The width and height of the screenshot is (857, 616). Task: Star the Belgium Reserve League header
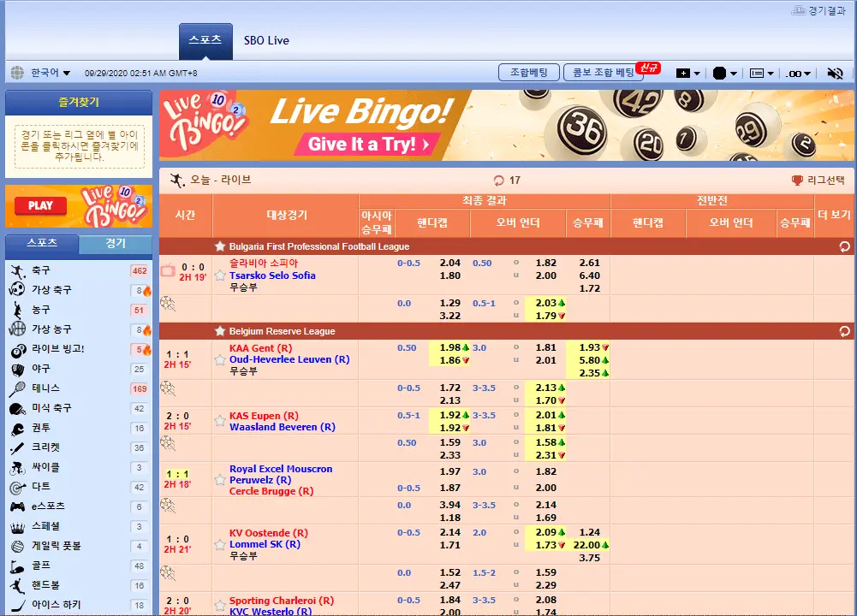coord(220,331)
